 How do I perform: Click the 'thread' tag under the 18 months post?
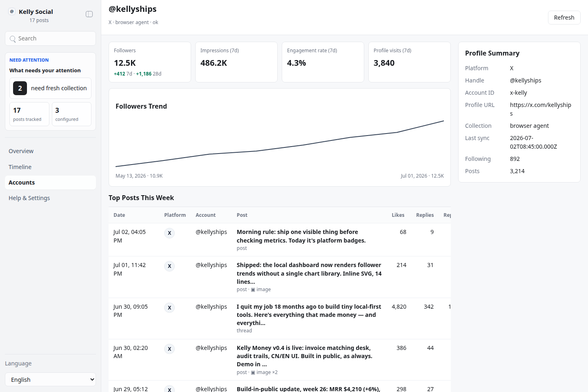pos(244,331)
